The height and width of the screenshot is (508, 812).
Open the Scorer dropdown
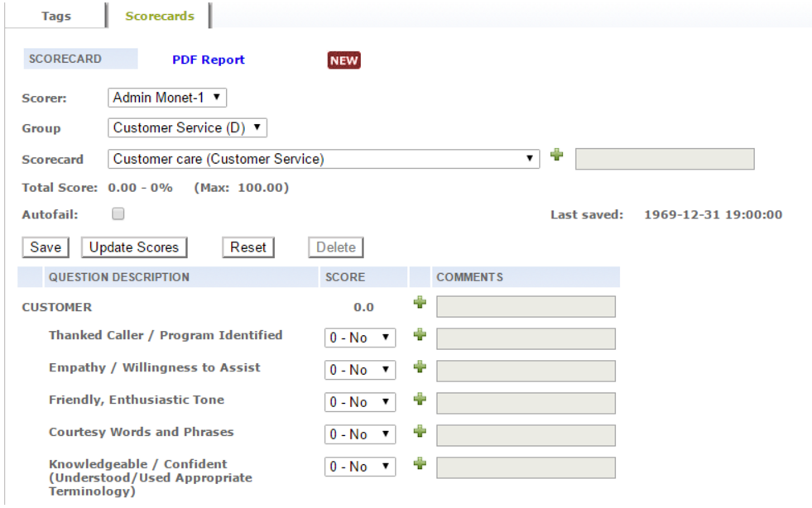tap(167, 98)
